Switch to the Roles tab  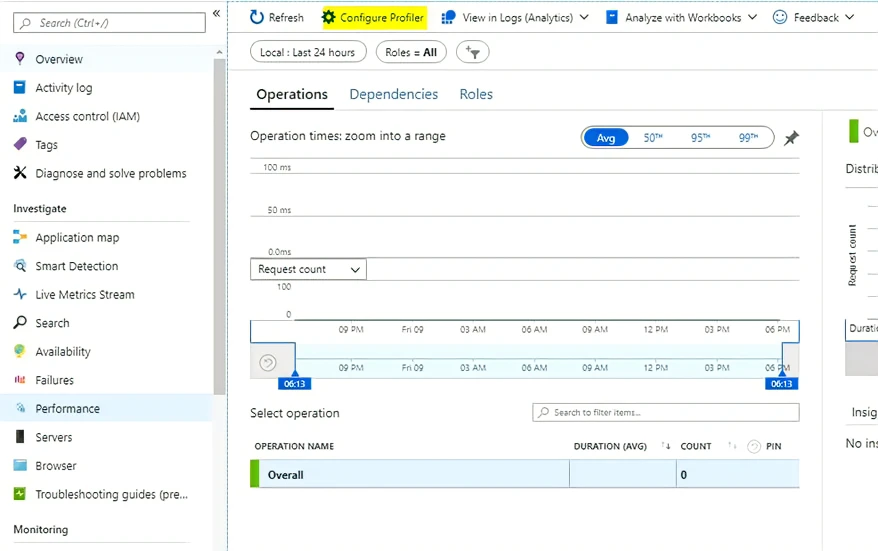point(476,94)
